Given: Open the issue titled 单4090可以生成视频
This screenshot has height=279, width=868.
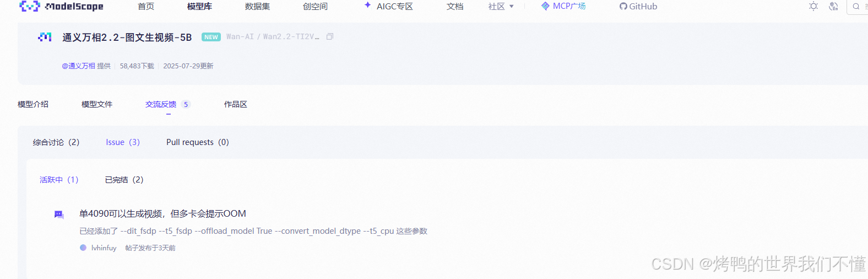Looking at the screenshot, I should (162, 213).
